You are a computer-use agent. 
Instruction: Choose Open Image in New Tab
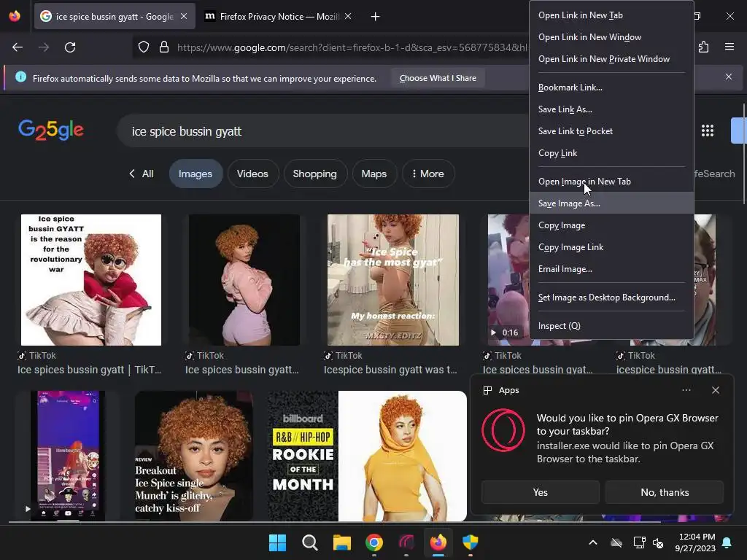tap(611, 182)
